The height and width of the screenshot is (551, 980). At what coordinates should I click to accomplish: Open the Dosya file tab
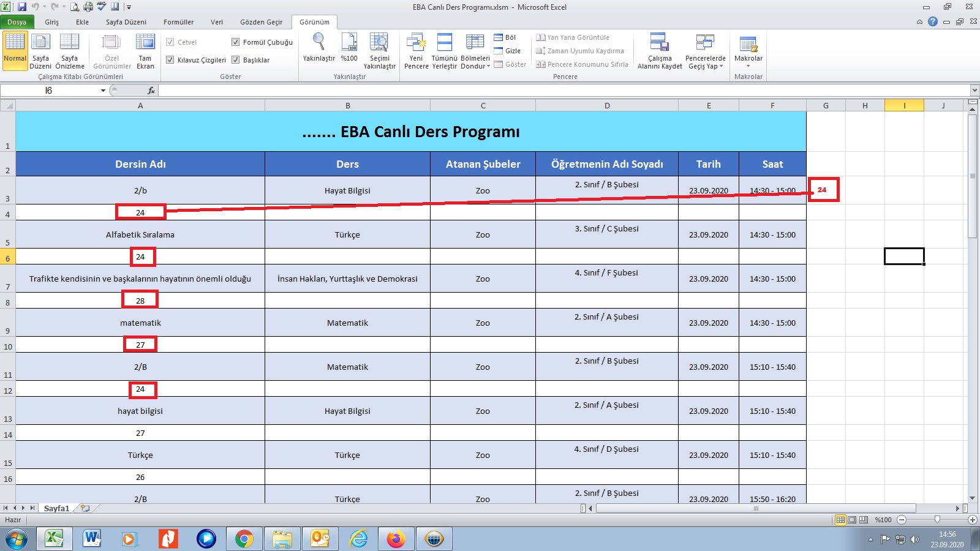(x=17, y=22)
